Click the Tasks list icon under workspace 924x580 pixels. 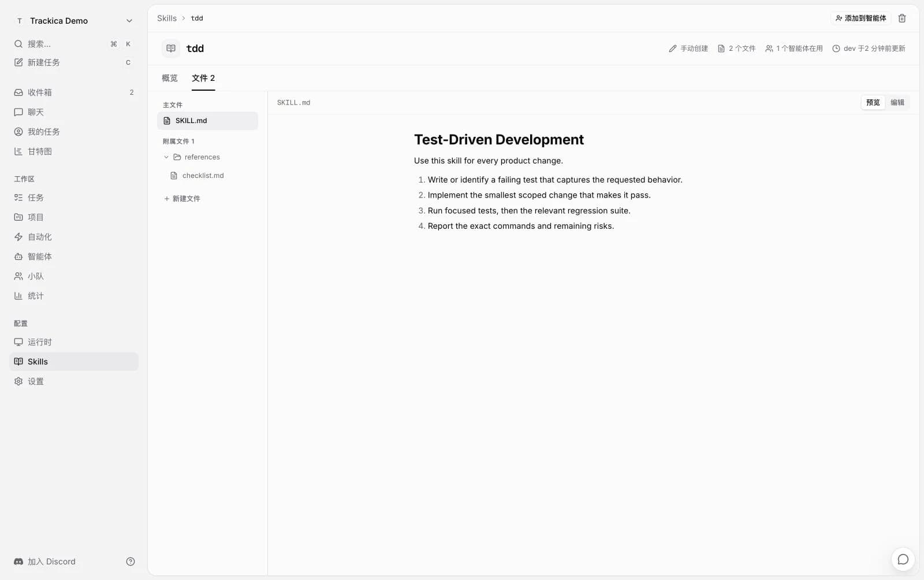(18, 198)
